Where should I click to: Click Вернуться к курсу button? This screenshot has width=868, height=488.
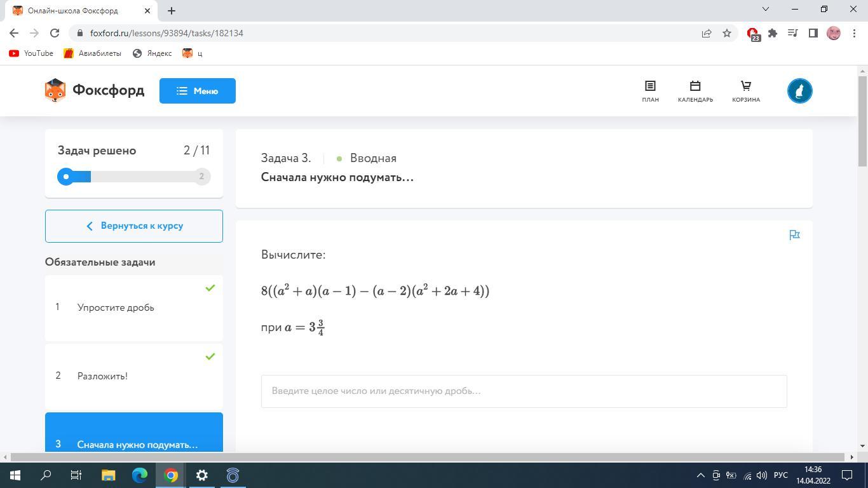(134, 226)
